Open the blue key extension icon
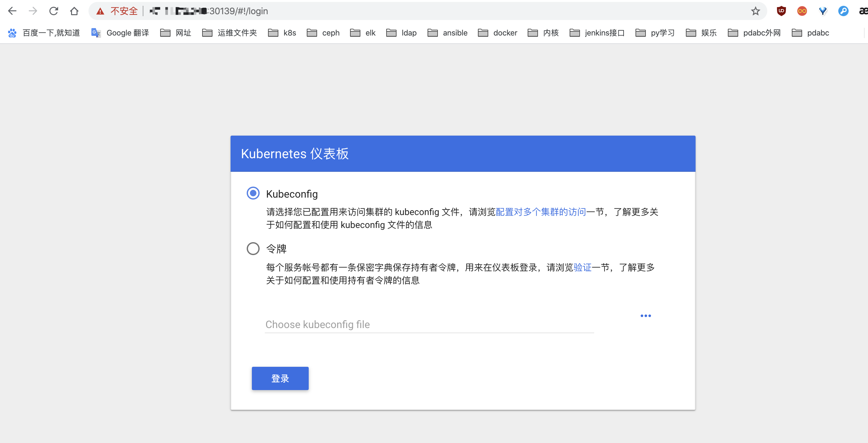The height and width of the screenshot is (443, 868). click(843, 11)
